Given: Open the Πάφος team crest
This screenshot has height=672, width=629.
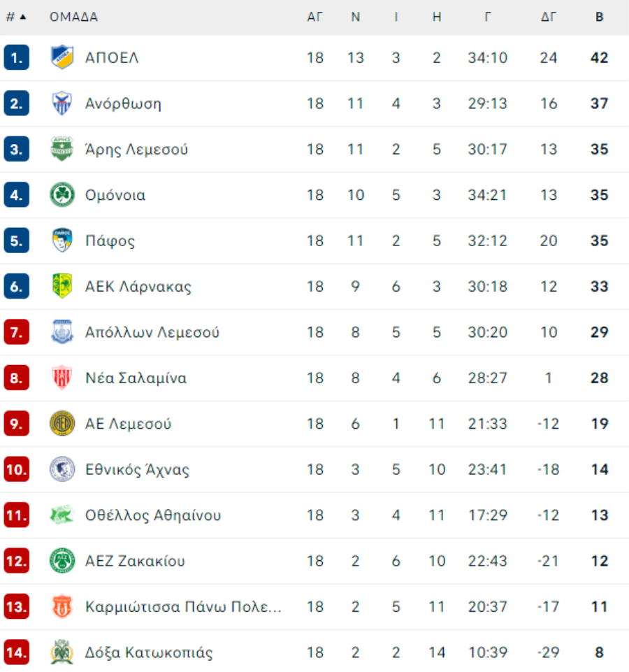Looking at the screenshot, I should coord(62,240).
